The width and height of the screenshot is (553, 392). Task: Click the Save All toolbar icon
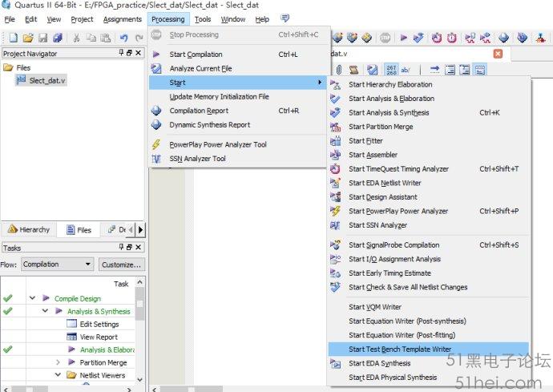click(58, 38)
